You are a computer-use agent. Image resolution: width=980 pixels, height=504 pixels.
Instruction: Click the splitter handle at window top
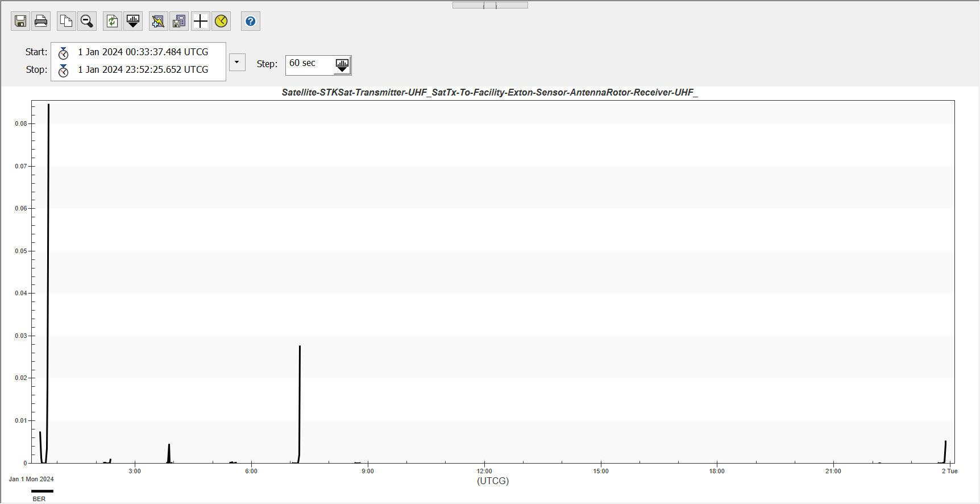490,5
